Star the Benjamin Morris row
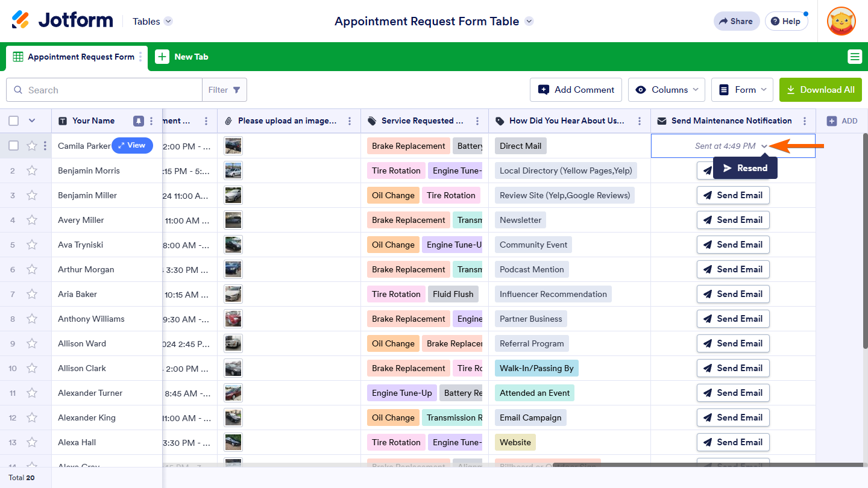This screenshot has width=868, height=488. click(32, 170)
